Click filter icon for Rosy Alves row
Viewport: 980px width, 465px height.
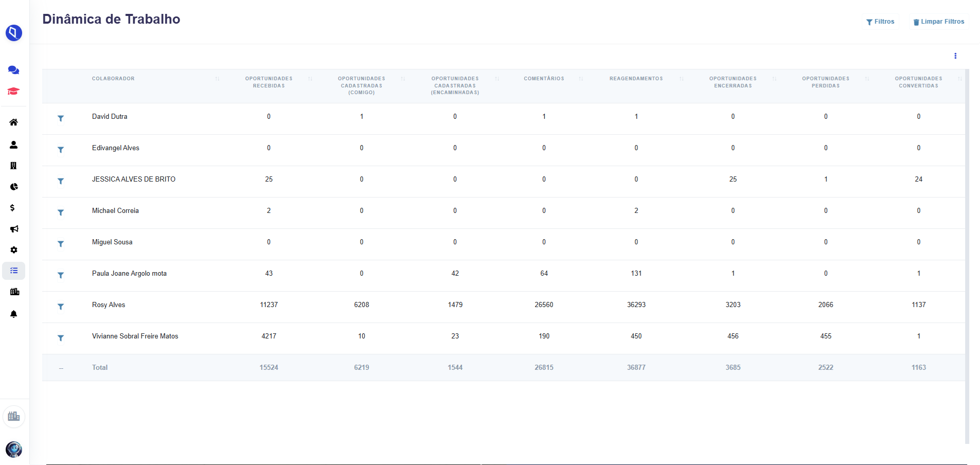(x=61, y=307)
